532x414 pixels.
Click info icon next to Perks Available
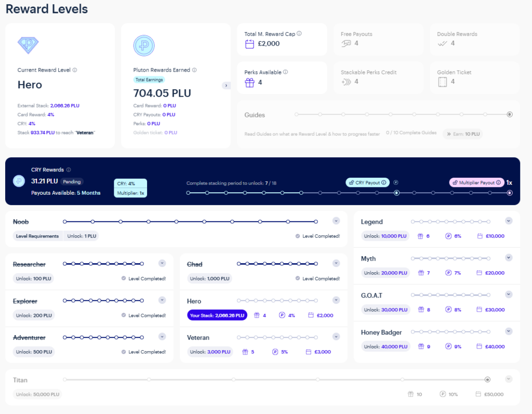tap(285, 72)
